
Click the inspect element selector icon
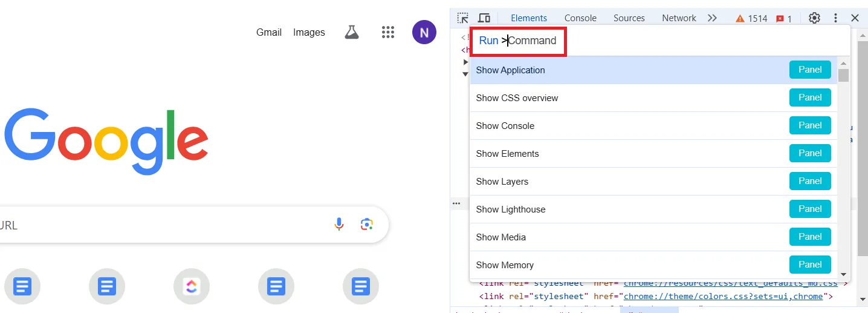(462, 18)
